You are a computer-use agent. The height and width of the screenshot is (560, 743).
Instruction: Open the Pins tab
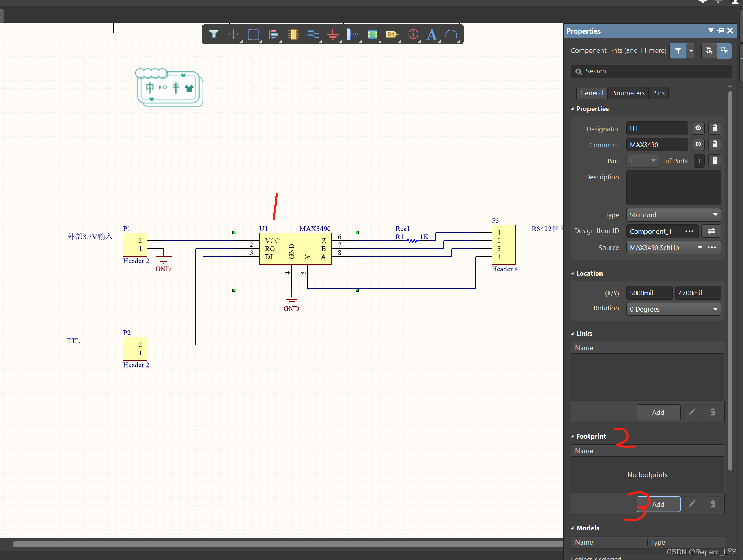click(658, 93)
